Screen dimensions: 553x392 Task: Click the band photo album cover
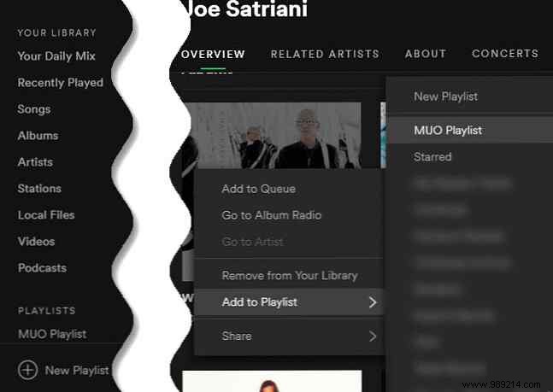272,136
